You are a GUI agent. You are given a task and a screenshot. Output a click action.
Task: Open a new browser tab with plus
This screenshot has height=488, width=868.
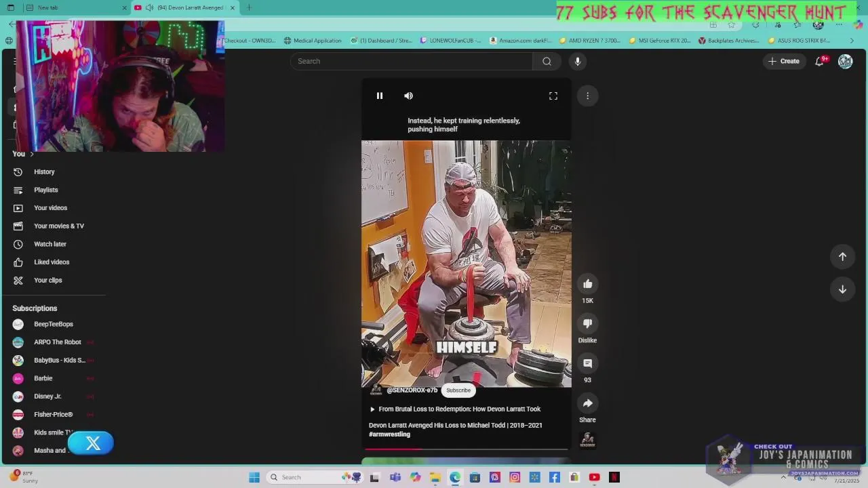tap(249, 7)
